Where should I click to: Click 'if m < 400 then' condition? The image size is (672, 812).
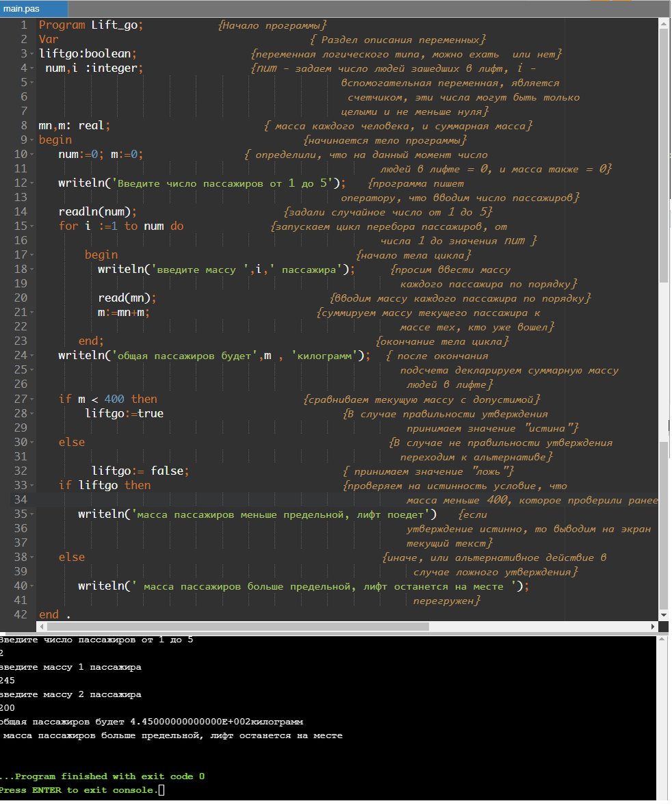coord(107,400)
